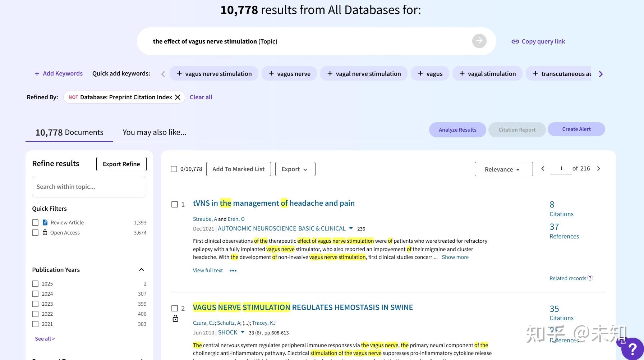Click the Create Alert button

click(576, 129)
